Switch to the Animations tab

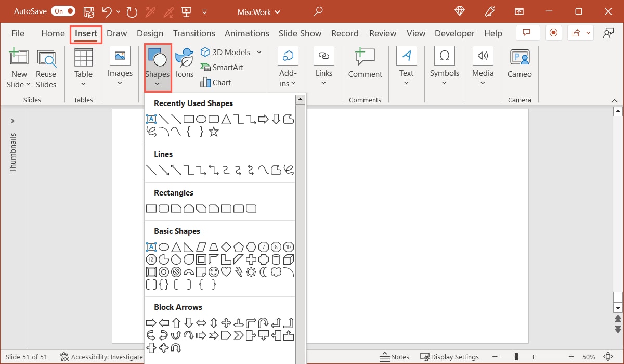pyautogui.click(x=247, y=33)
